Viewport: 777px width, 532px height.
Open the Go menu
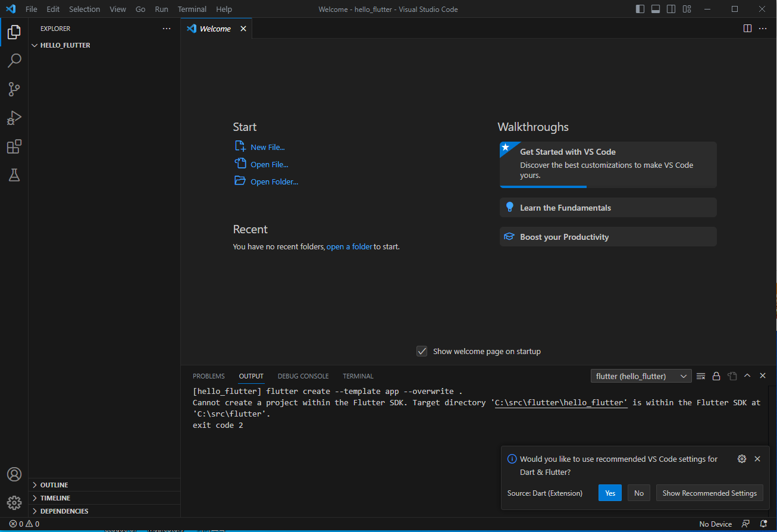click(x=140, y=9)
